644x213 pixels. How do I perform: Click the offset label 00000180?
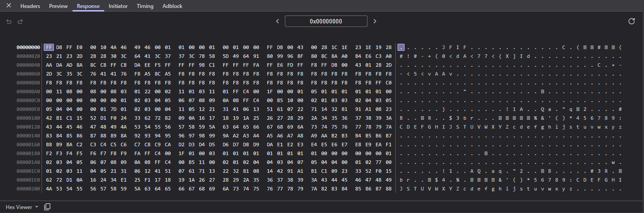click(x=28, y=153)
